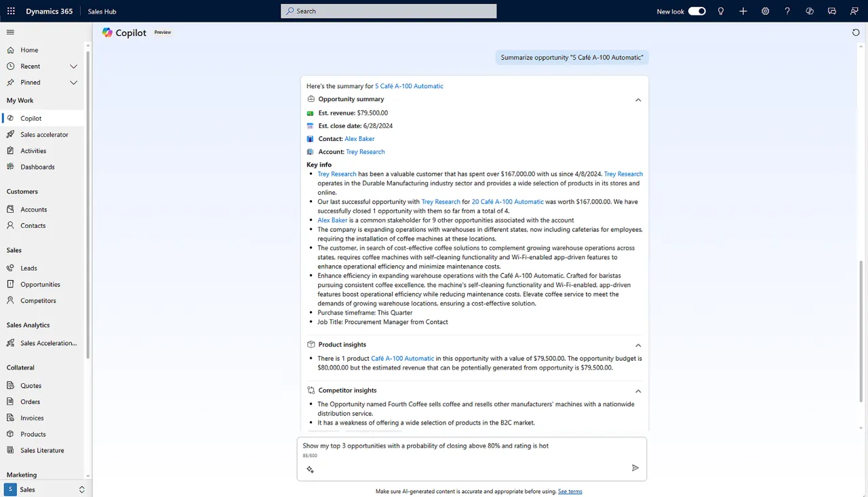Open Recent in sidebar
Image resolution: width=868 pixels, height=497 pixels.
[30, 66]
